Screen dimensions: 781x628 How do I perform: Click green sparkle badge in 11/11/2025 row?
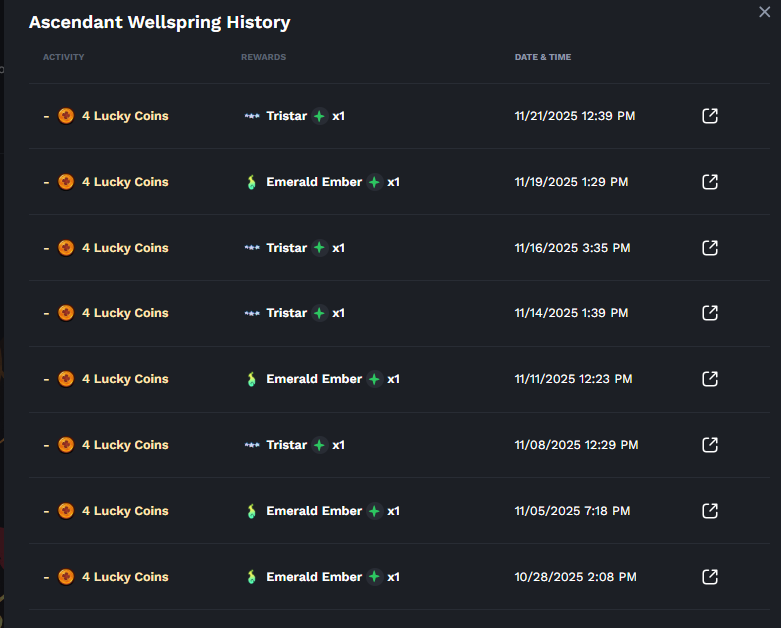(x=374, y=379)
